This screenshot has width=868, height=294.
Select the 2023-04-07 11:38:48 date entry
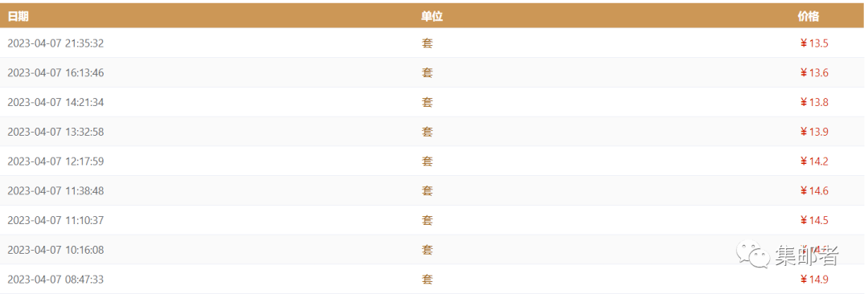(x=55, y=190)
